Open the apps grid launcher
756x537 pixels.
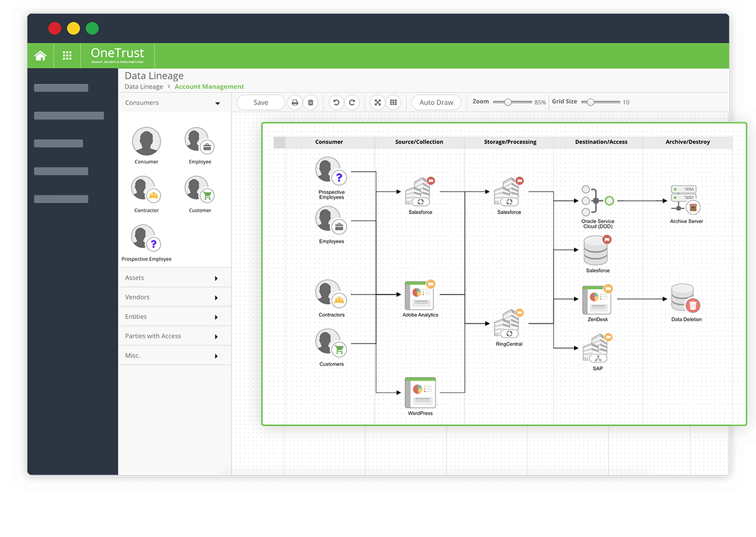(x=67, y=55)
